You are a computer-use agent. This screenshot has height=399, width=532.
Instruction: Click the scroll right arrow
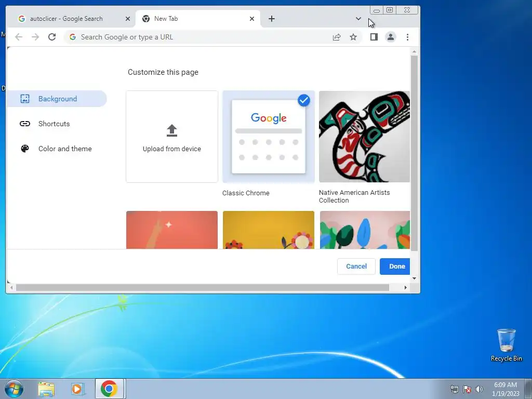point(405,288)
